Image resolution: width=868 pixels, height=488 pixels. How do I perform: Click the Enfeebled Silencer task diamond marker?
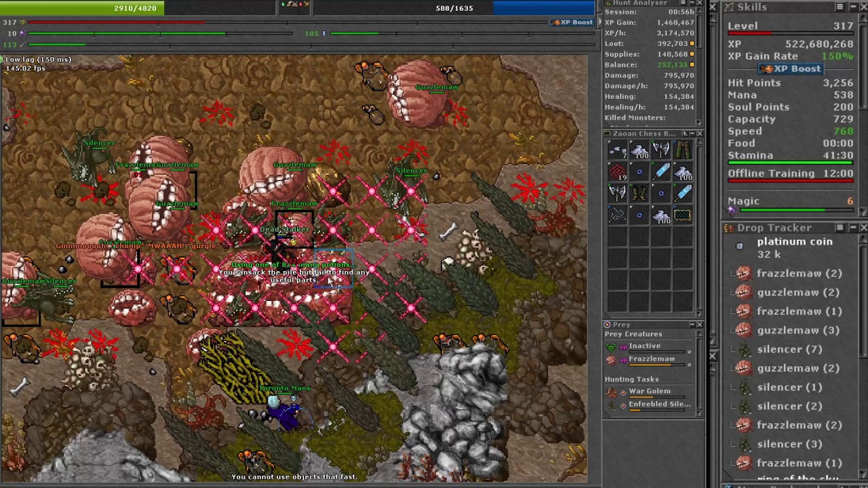click(623, 405)
